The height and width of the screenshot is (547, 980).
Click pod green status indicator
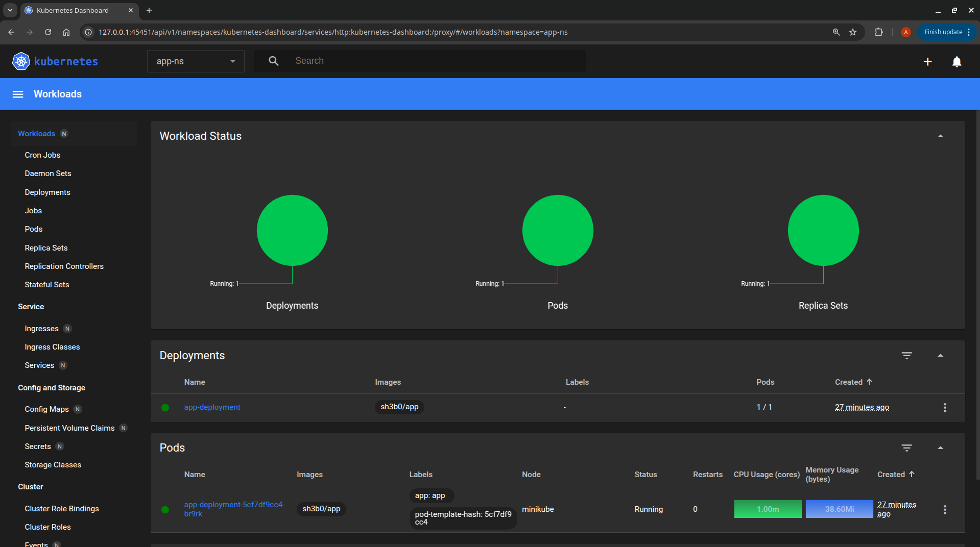(165, 510)
